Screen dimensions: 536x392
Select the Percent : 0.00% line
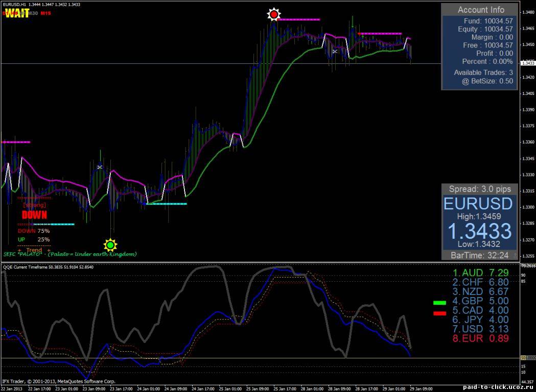487,61
